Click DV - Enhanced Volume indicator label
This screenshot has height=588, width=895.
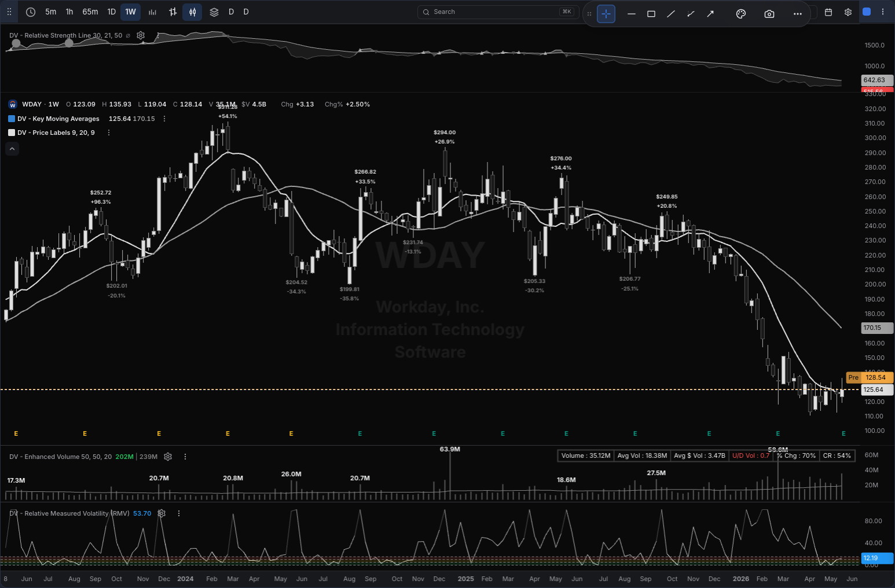click(x=60, y=457)
